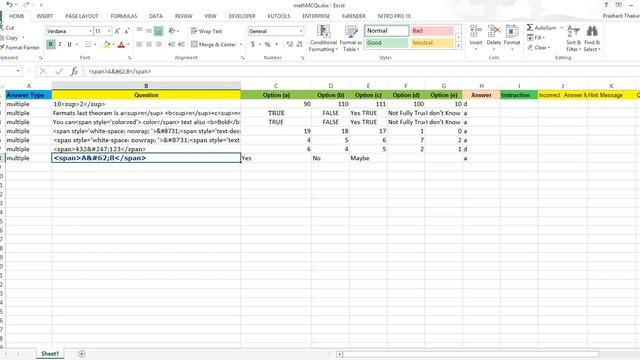Decrease decimal places
This screenshot has height=360, width=640.
300,44
